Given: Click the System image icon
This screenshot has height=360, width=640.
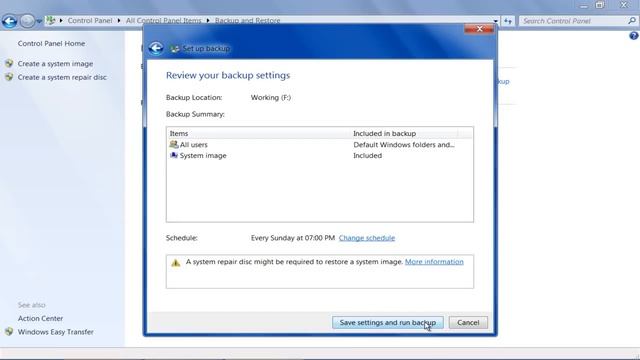Looking at the screenshot, I should [x=173, y=156].
